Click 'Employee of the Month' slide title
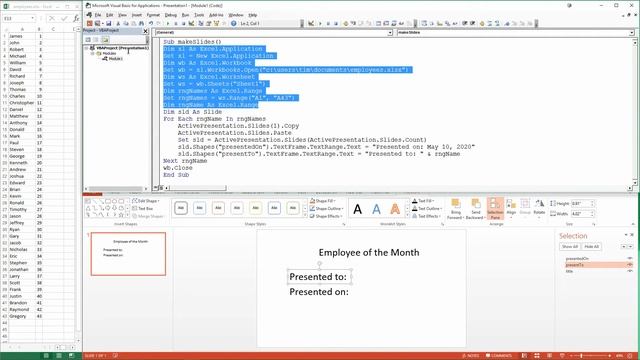This screenshot has height=360, width=640. tap(369, 253)
